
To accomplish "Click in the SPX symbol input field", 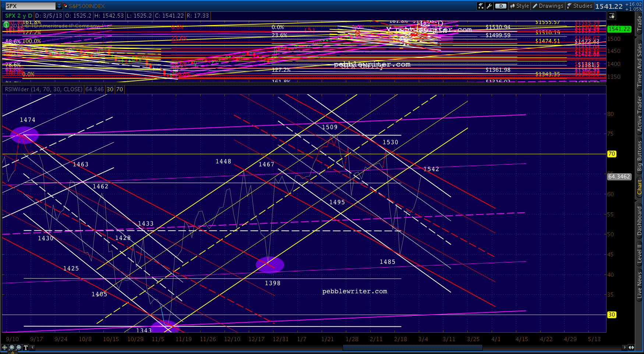I will click(x=30, y=6).
